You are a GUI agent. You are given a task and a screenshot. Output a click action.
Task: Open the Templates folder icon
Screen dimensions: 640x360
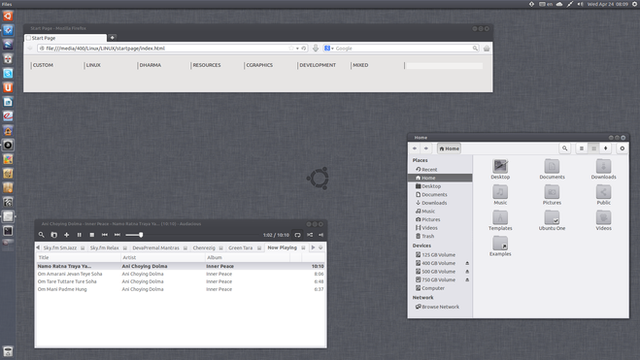click(500, 218)
